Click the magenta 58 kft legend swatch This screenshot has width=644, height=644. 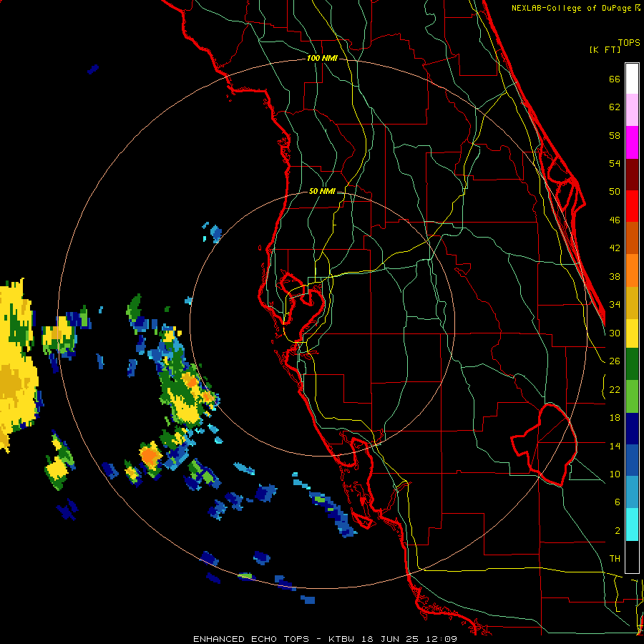tap(632, 142)
